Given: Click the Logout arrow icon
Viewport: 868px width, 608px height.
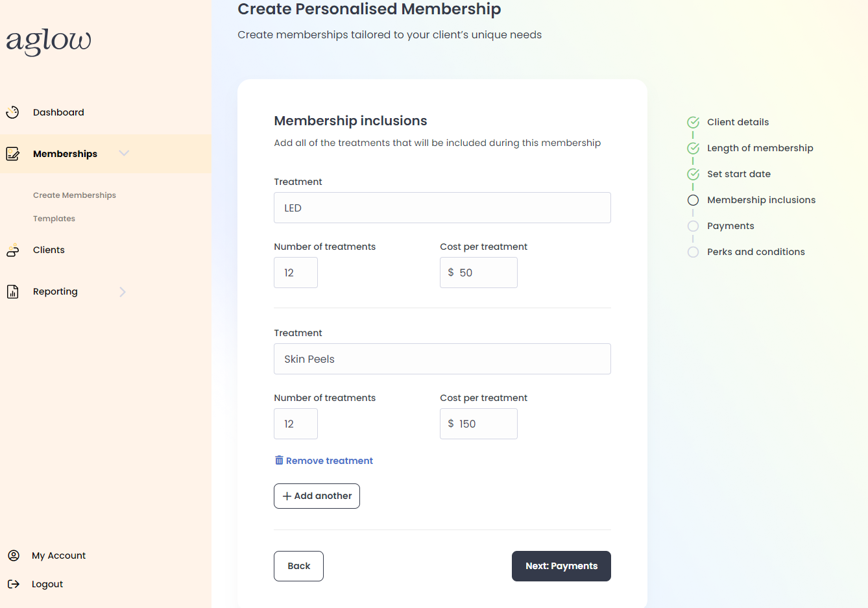Looking at the screenshot, I should pyautogui.click(x=13, y=584).
